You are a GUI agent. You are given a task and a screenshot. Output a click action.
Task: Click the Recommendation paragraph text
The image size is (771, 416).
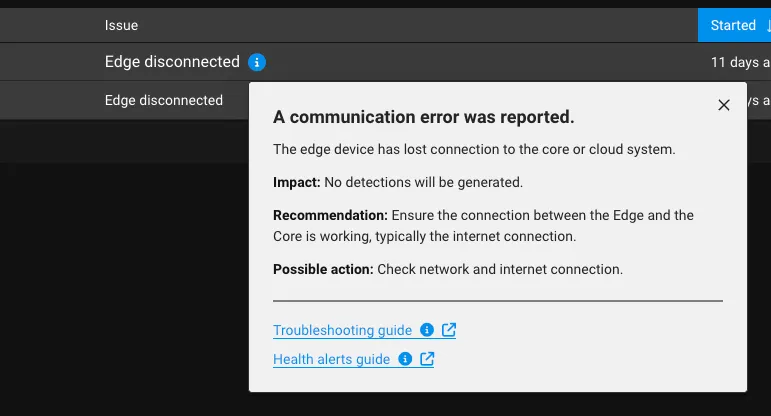click(483, 226)
